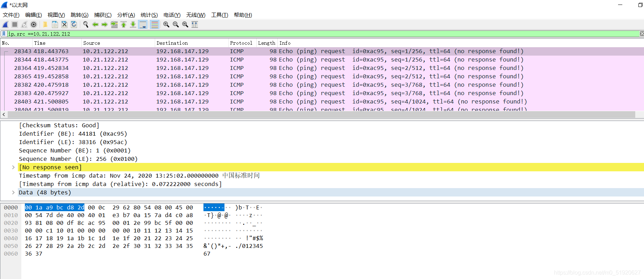Sort by the Length column header
This screenshot has height=279, width=644.
pyautogui.click(x=267, y=43)
